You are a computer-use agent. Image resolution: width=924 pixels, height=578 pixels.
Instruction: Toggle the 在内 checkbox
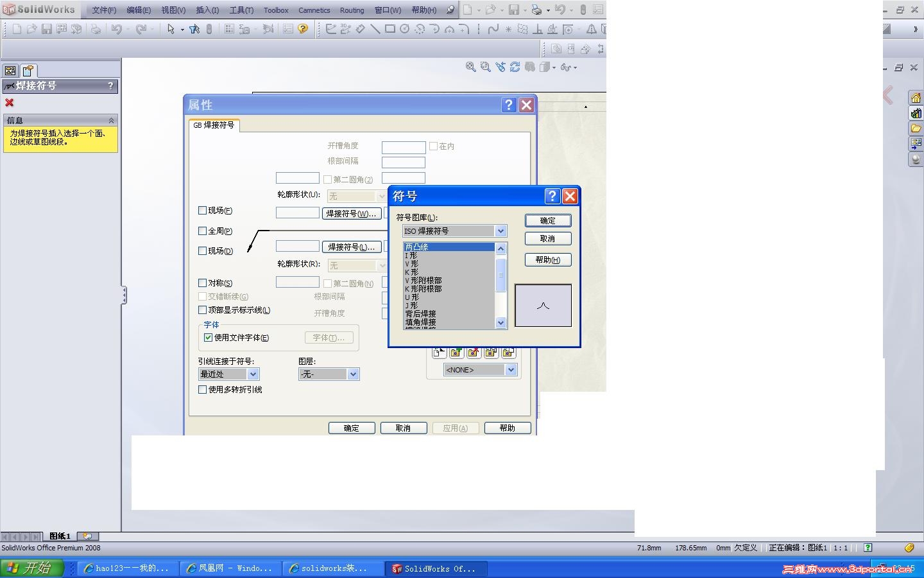coord(433,146)
